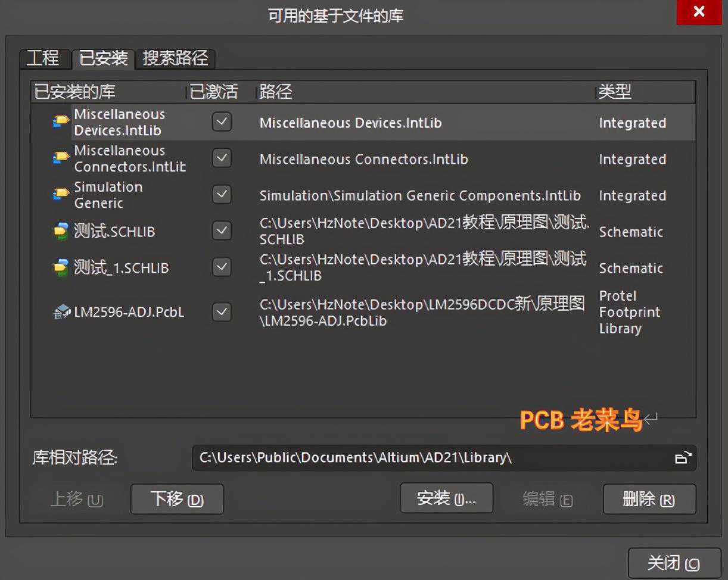This screenshot has height=580, width=728.
Task: Disable the LM2596-ADJ.PcbLib activated checkbox
Action: pos(222,311)
